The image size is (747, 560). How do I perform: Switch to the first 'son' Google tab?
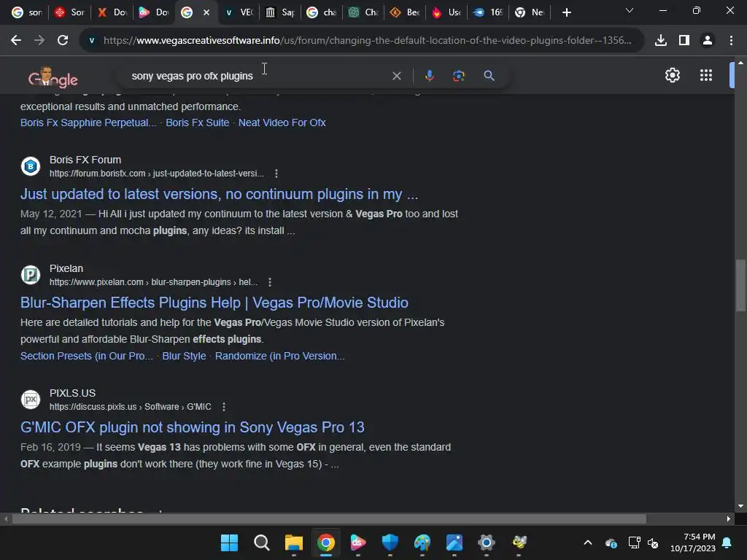pos(26,12)
